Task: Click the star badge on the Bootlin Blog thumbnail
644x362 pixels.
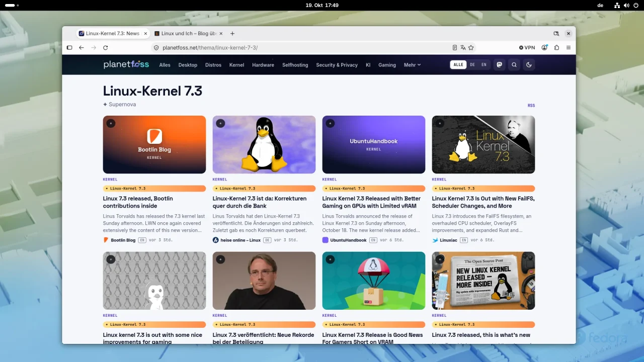Action: pyautogui.click(x=111, y=123)
